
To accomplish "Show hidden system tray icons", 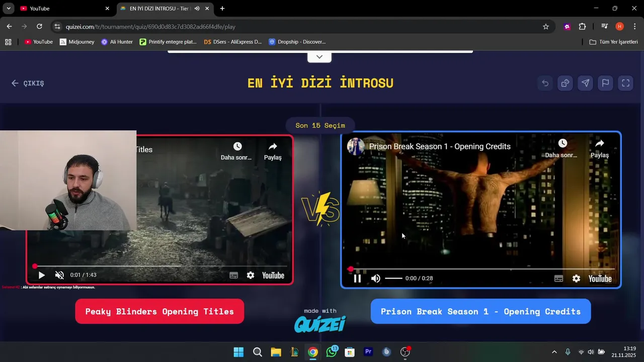I will pos(554,352).
